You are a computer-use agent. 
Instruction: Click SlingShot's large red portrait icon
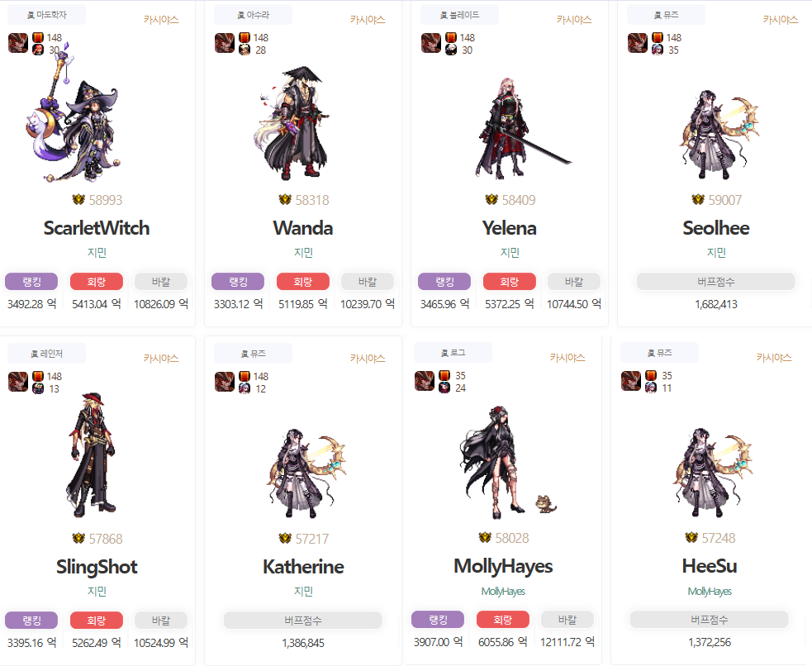pos(18,382)
